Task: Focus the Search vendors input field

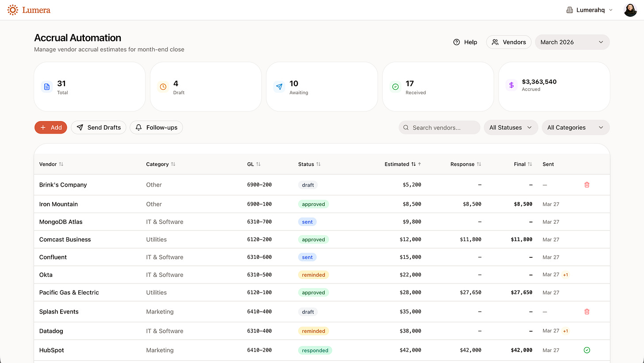Action: [x=439, y=127]
